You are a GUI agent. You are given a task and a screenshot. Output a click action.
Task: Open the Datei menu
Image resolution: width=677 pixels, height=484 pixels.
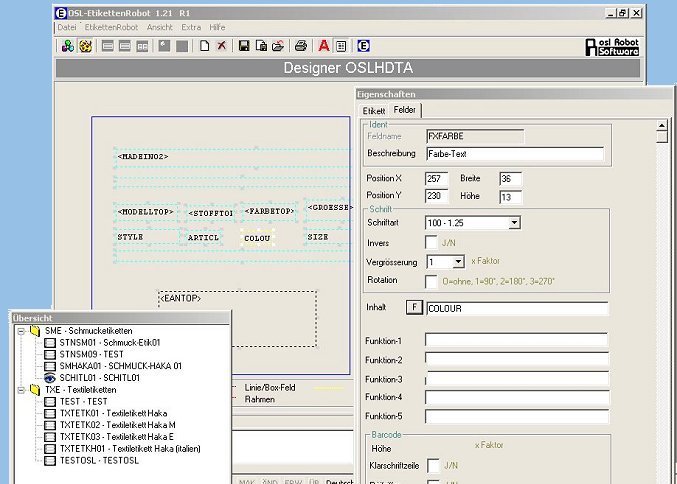click(x=67, y=27)
